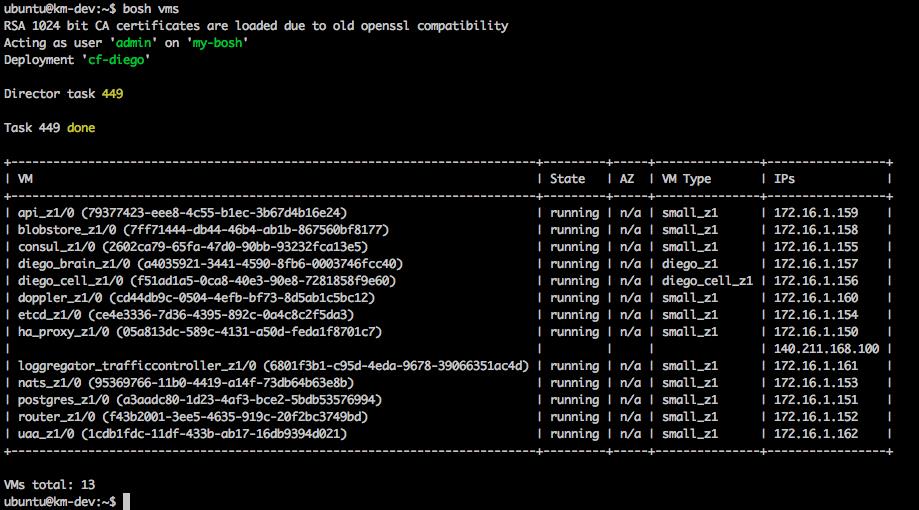Viewport: 919px width, 510px height.
Task: Click the cursor at the bottom prompt
Action: point(127,502)
